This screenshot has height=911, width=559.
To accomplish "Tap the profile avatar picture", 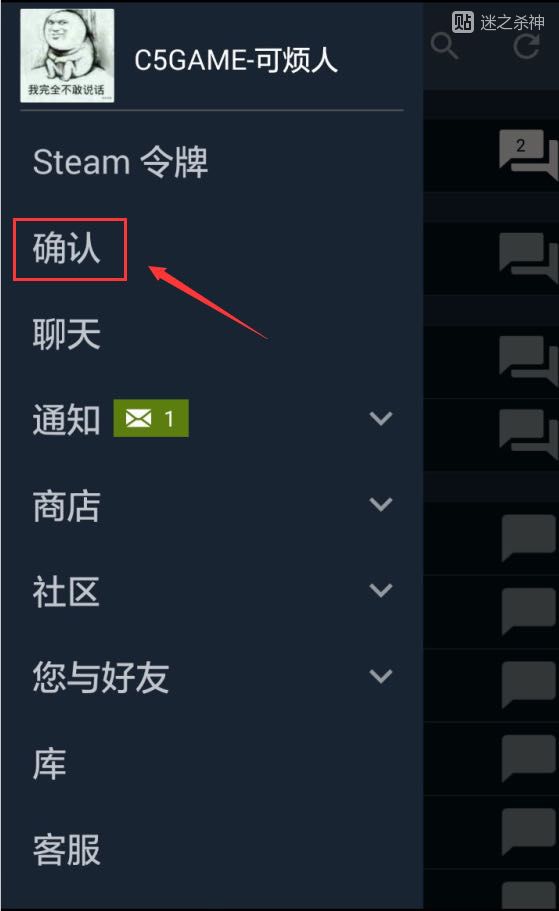I will coord(67,55).
